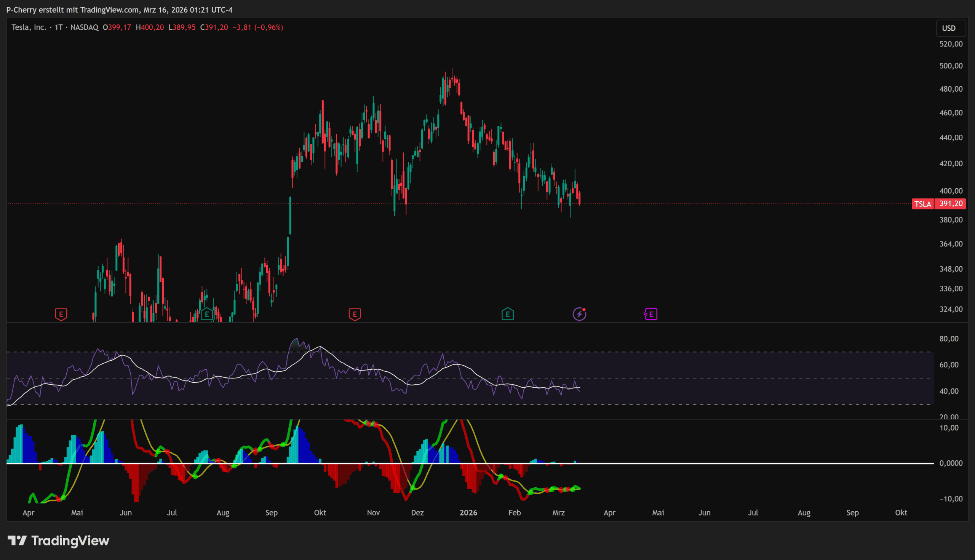
Task: Click the Tesla, Inc. symbol title
Action: [x=29, y=27]
